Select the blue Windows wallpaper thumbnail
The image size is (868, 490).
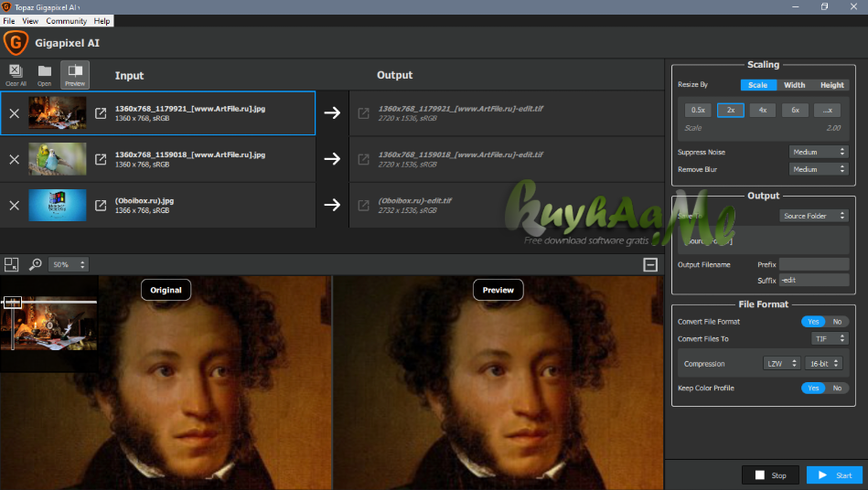58,205
